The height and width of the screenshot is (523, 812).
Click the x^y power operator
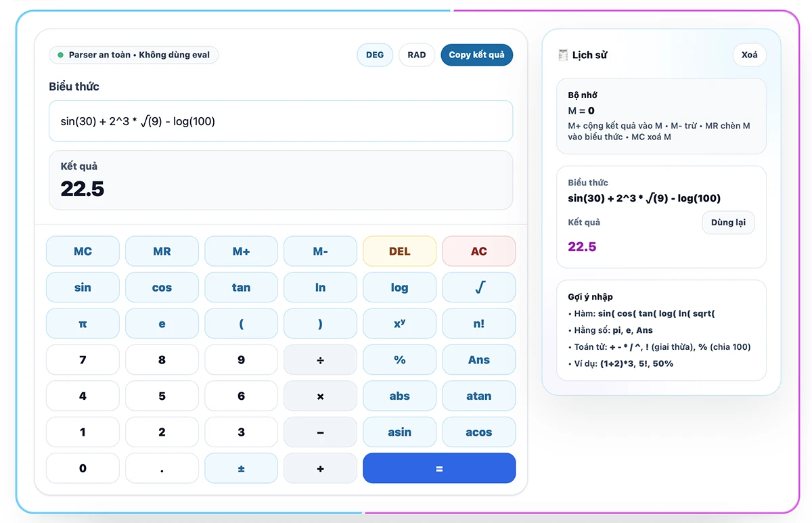399,323
